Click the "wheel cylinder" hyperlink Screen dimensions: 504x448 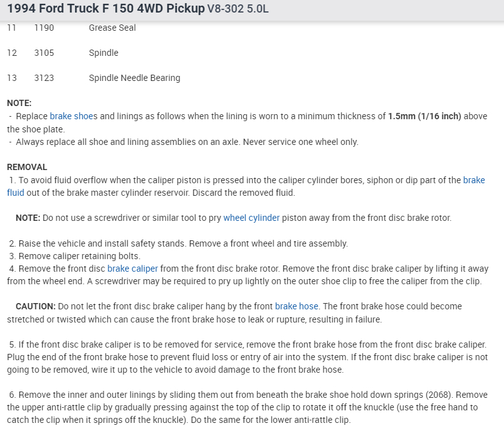point(251,218)
